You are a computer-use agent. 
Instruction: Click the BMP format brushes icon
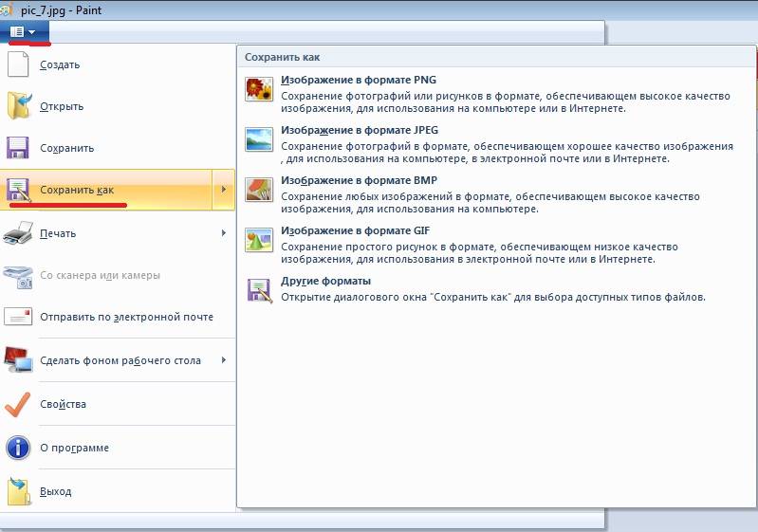coord(259,190)
